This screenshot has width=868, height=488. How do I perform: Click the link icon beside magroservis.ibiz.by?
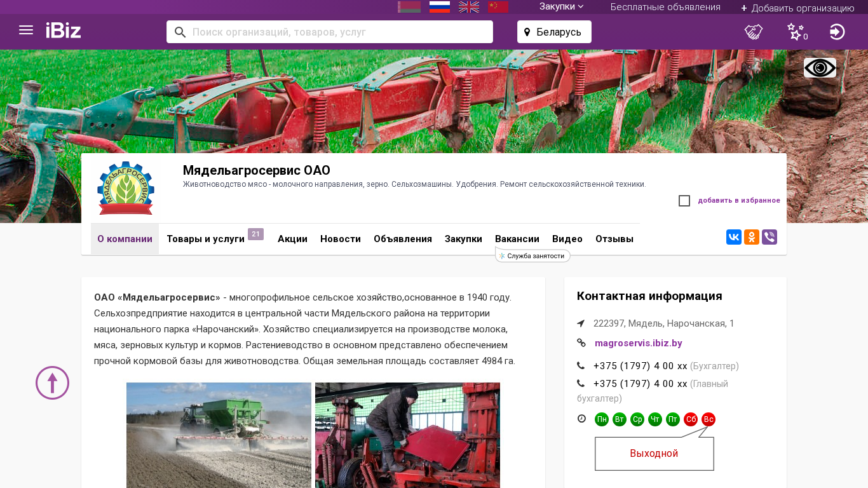point(581,343)
